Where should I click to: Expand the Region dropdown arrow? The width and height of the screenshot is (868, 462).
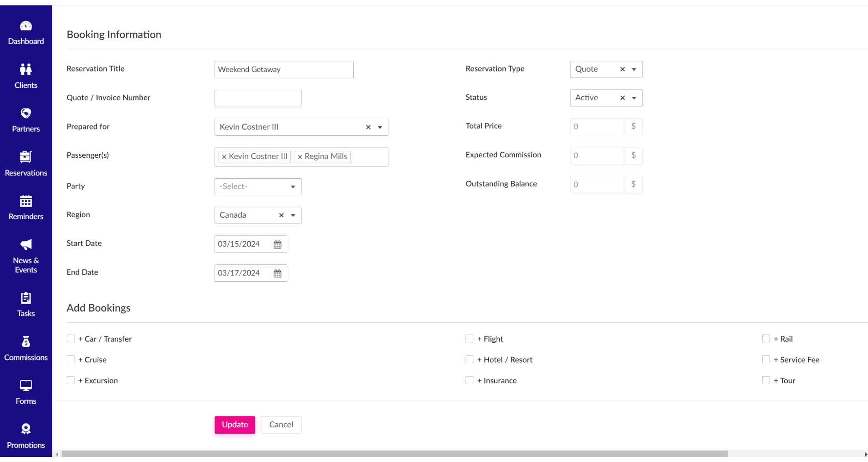(293, 215)
